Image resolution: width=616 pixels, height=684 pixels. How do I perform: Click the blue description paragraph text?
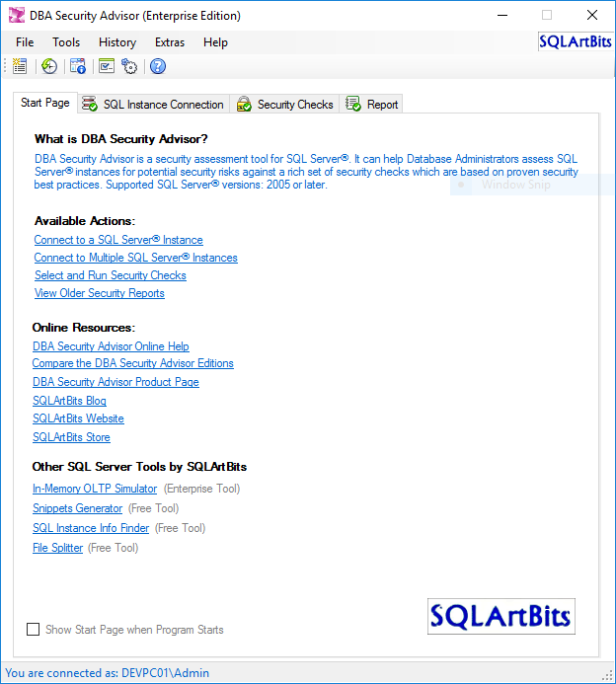pos(306,172)
